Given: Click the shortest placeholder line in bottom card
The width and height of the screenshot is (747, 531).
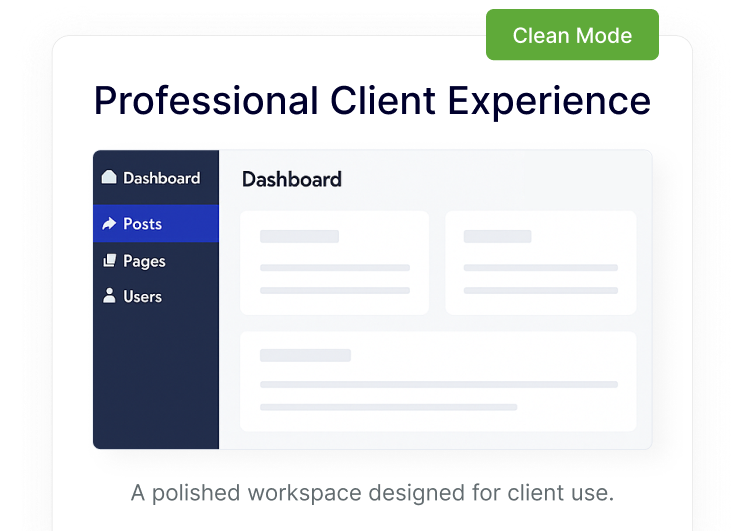Looking at the screenshot, I should (x=388, y=407).
